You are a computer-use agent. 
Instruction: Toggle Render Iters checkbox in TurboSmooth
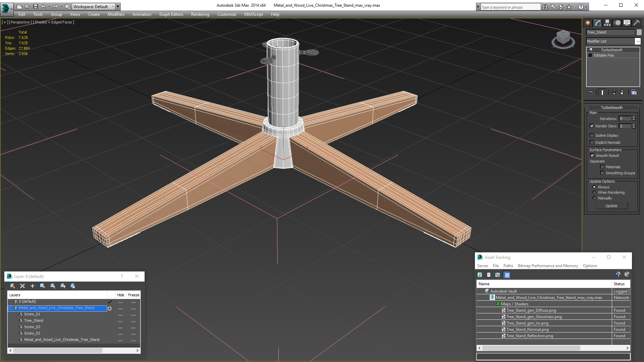point(592,126)
